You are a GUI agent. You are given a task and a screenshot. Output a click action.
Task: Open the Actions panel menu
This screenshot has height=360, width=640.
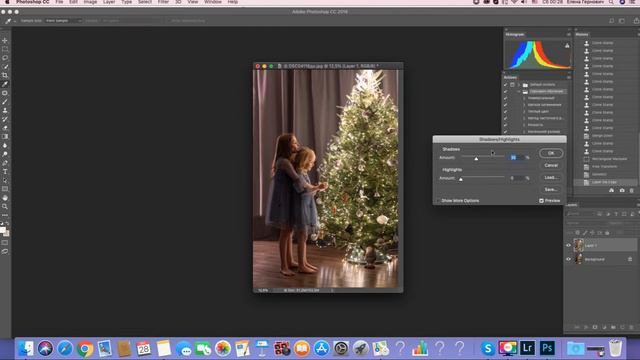(x=569, y=77)
